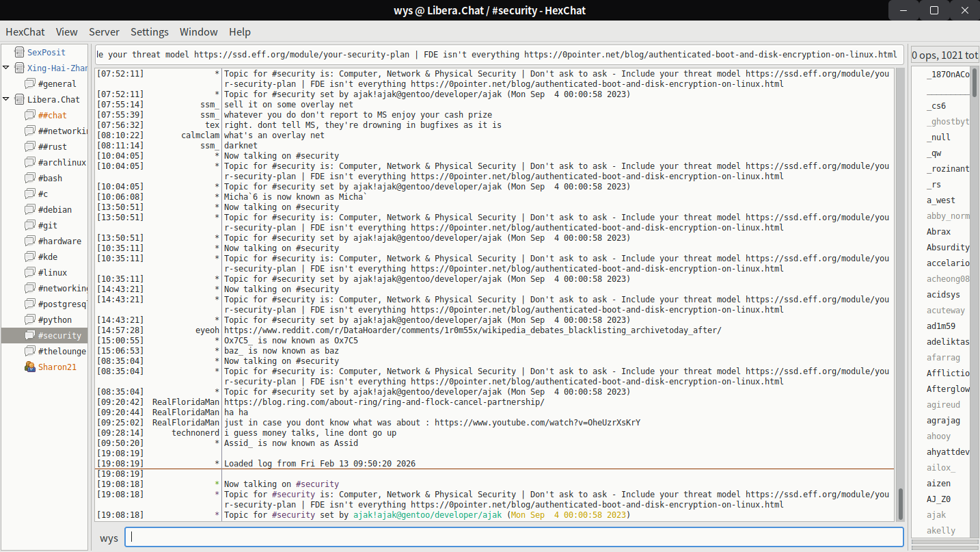
Task: Switch to the #archlinux channel
Action: tap(62, 162)
